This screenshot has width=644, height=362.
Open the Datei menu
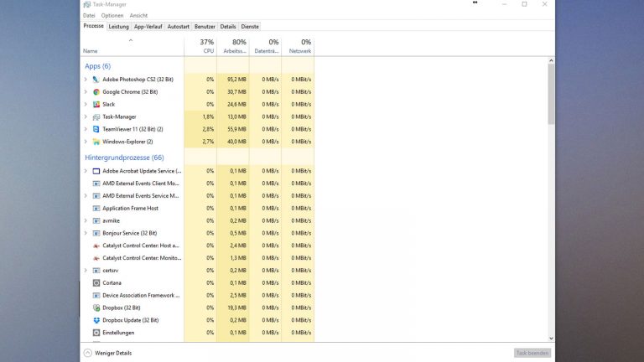(x=89, y=15)
